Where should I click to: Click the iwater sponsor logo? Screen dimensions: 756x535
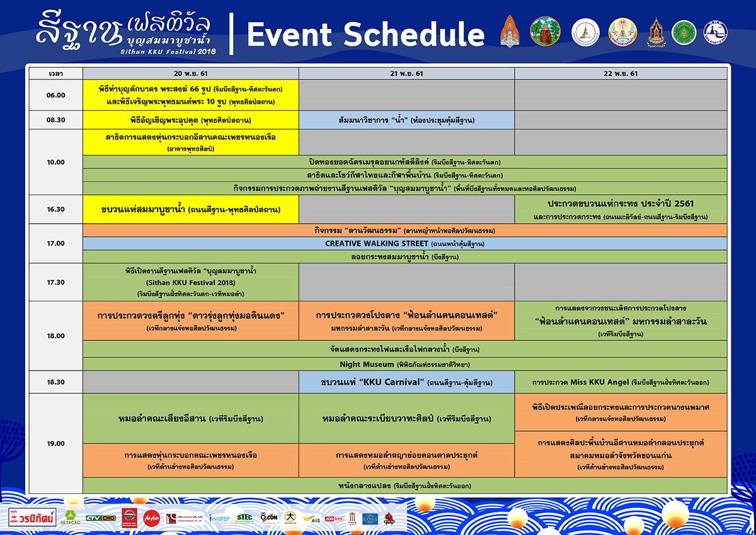220,518
